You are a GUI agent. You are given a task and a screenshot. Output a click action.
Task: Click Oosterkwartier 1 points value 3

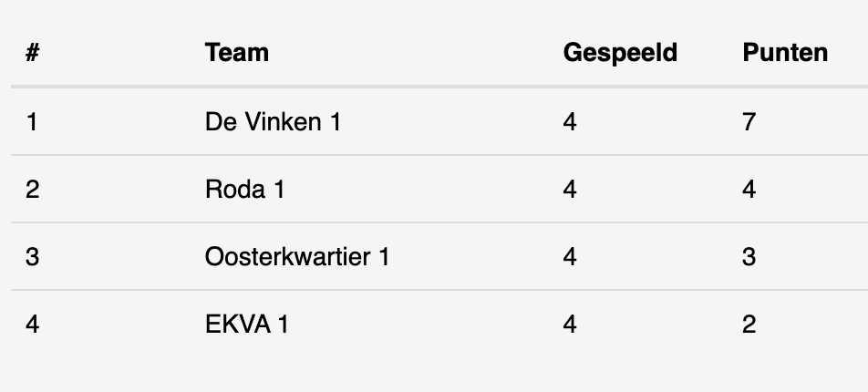click(749, 257)
